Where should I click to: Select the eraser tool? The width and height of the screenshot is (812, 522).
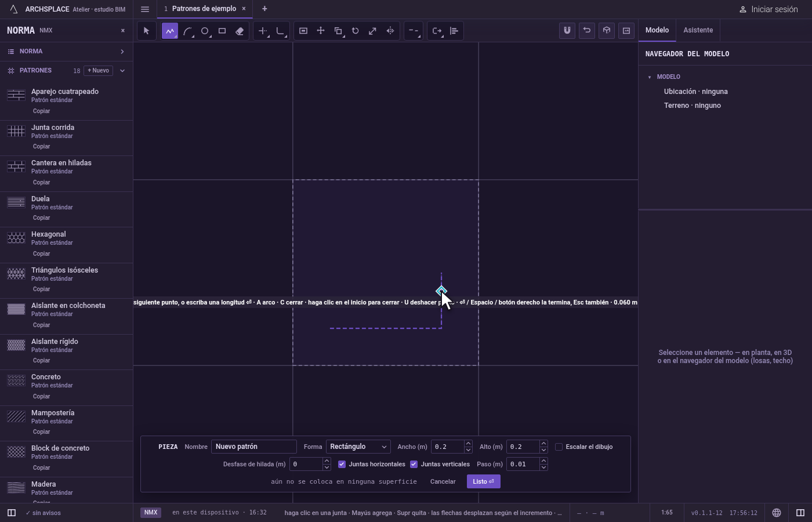tap(240, 31)
